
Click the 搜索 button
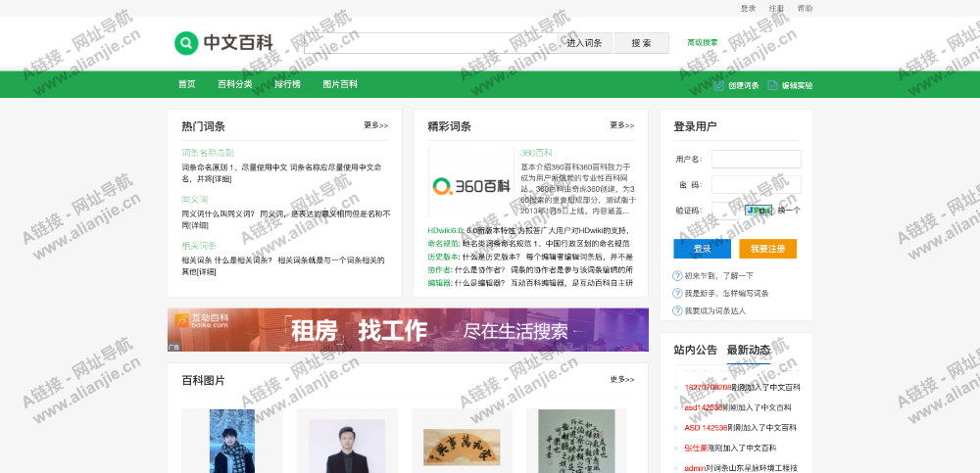pos(641,43)
